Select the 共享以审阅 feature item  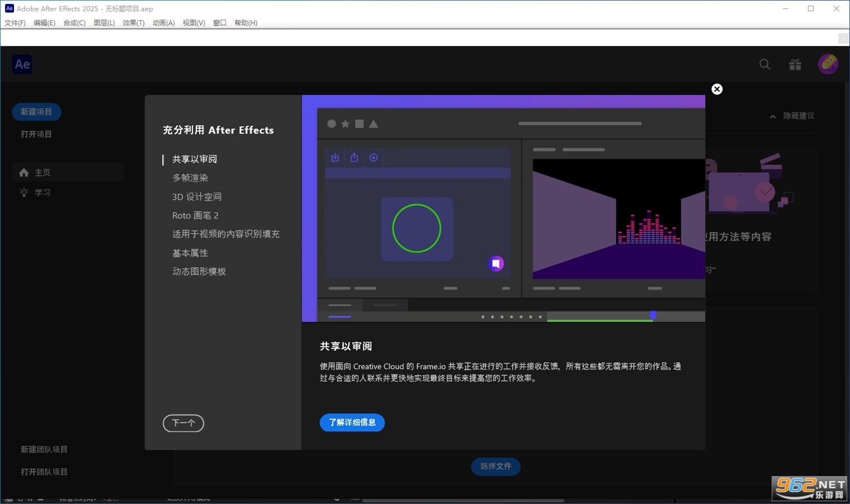point(195,159)
